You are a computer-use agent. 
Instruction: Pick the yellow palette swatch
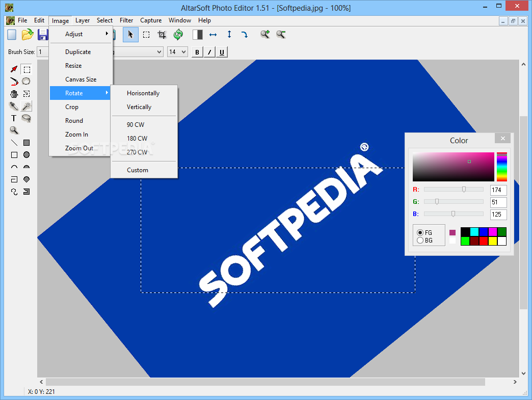click(493, 241)
